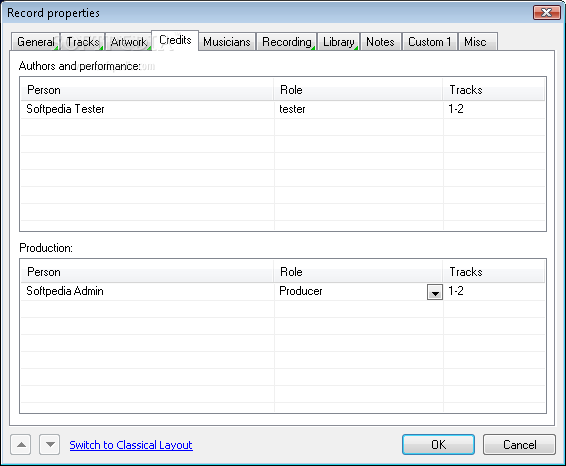This screenshot has height=466, width=566.
Task: Select the Softpedia Tester person cell
Action: click(147, 109)
